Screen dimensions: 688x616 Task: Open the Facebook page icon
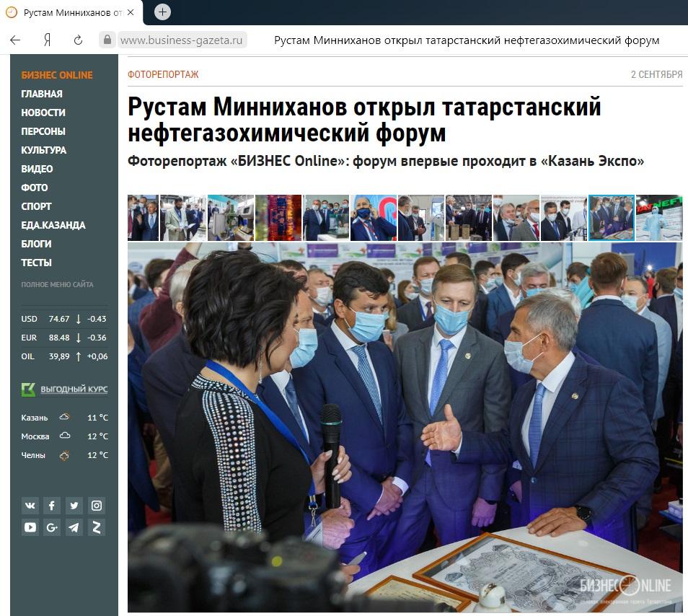click(52, 506)
